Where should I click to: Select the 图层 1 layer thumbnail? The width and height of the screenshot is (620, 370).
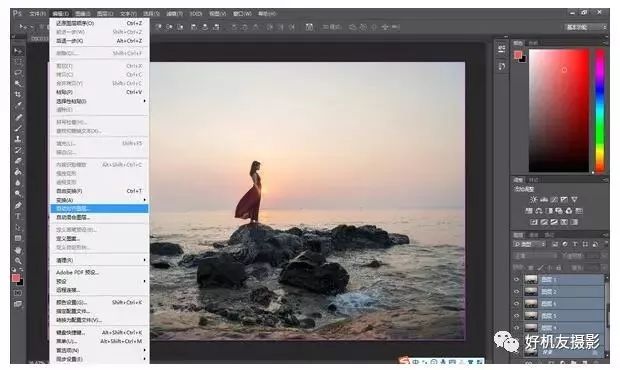pos(531,279)
